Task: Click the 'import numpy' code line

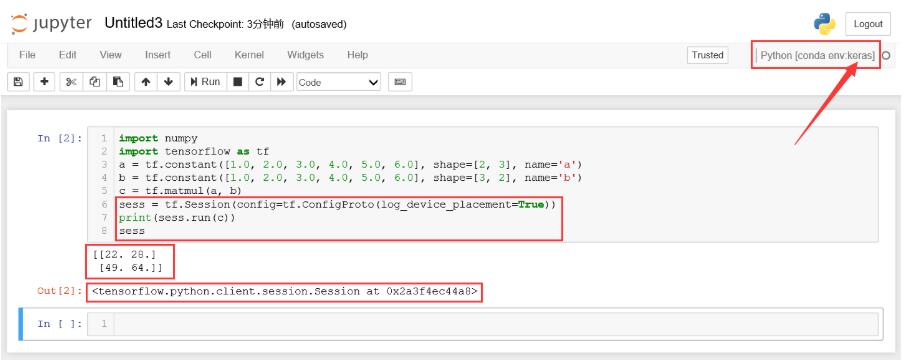Action: [x=158, y=138]
